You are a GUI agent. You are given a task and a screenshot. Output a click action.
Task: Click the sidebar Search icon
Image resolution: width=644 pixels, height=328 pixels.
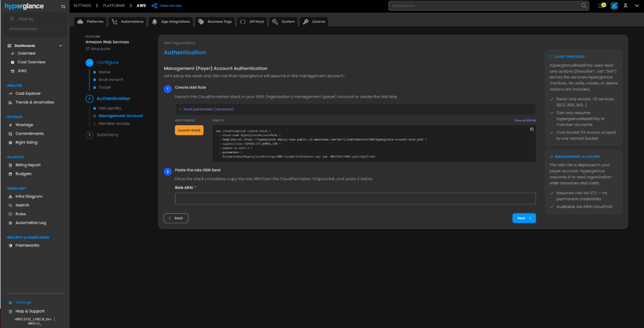(x=10, y=205)
